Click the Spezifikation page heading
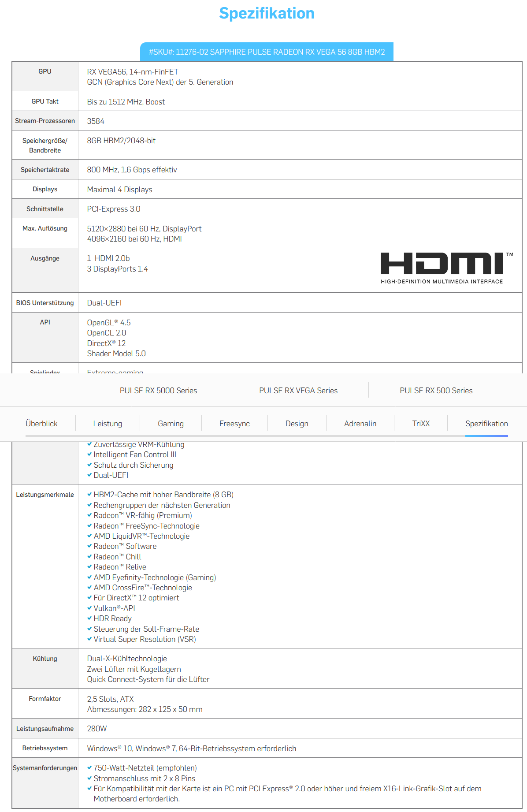The width and height of the screenshot is (527, 812). pos(267,13)
